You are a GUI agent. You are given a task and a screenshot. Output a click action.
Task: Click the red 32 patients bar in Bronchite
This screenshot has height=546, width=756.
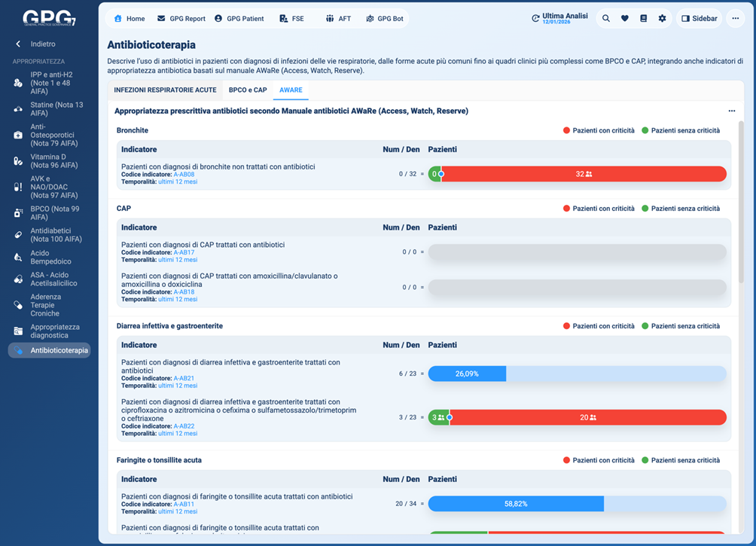(x=584, y=174)
